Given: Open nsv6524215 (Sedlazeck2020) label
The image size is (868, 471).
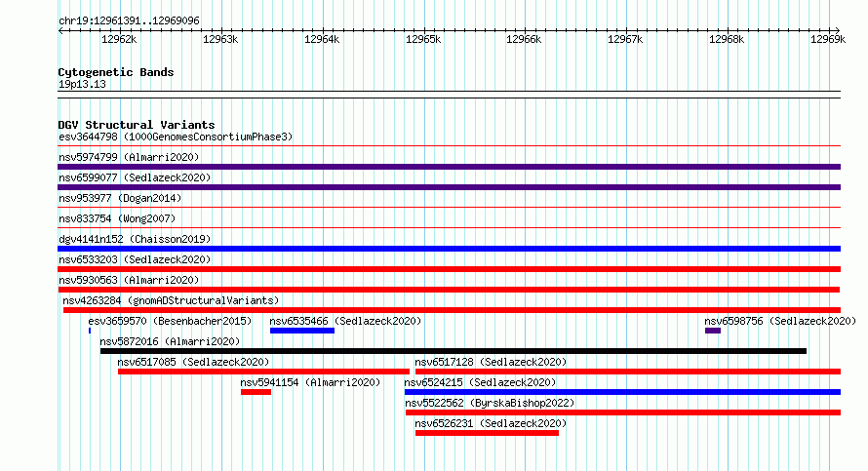Looking at the screenshot, I should [480, 382].
